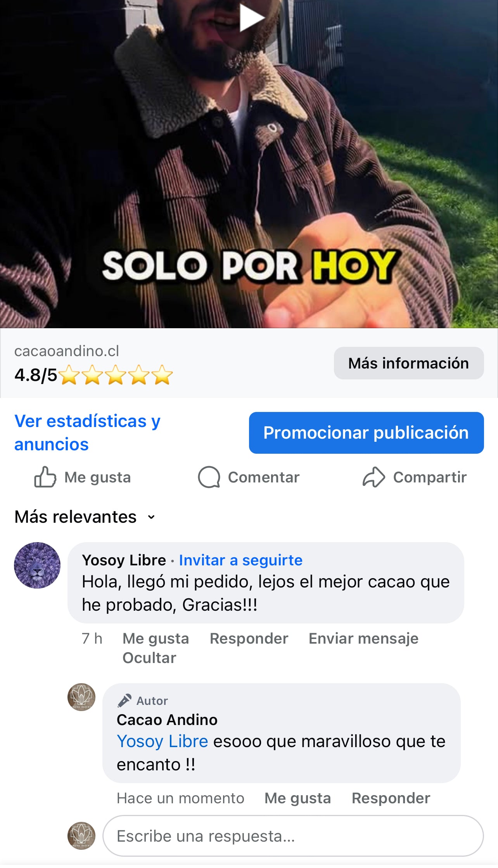Tap the Compartir arrow icon
Viewport: 498px width, 868px height.
point(373,477)
